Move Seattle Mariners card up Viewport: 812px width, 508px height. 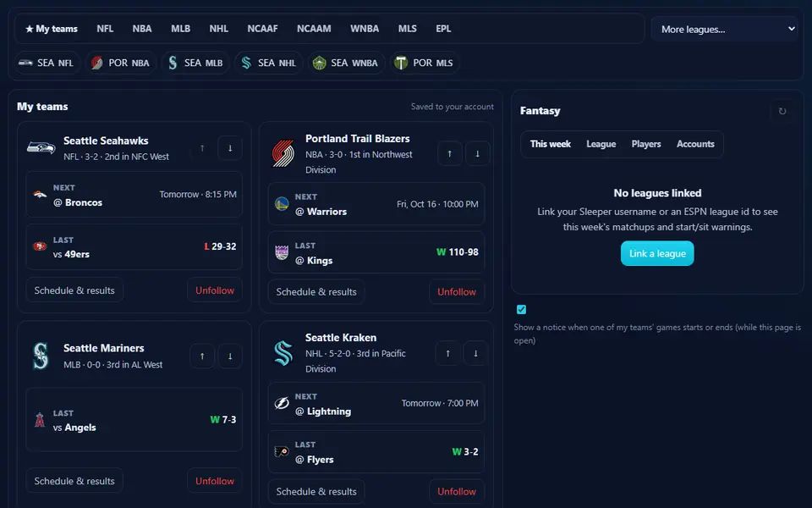coord(202,356)
